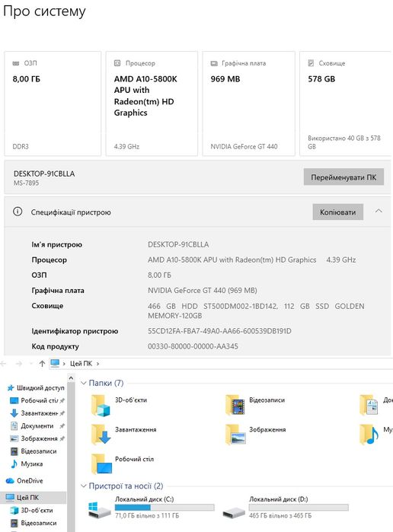Expand the Цей ПК breadcrumb arrow
Image resolution: width=393 pixels, height=532 pixels.
pos(97,364)
